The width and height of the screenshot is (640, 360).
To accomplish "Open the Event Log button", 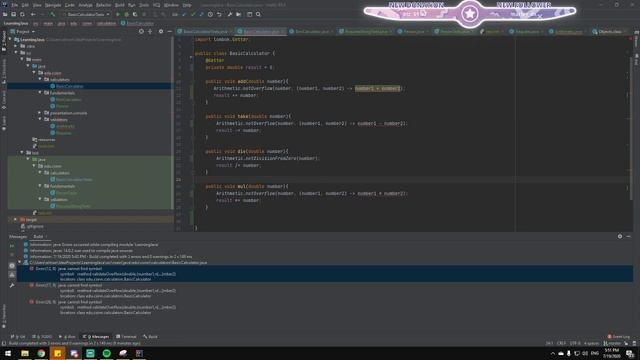I will (619, 337).
